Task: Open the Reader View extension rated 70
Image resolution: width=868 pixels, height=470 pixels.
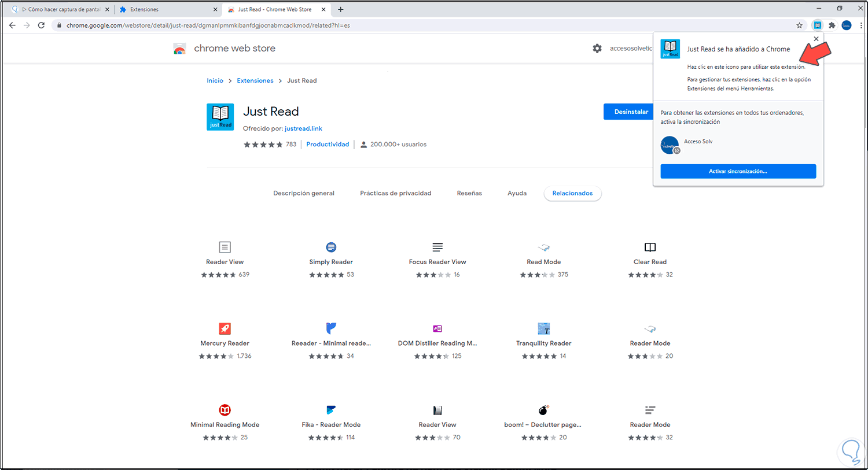Action: [x=437, y=410]
